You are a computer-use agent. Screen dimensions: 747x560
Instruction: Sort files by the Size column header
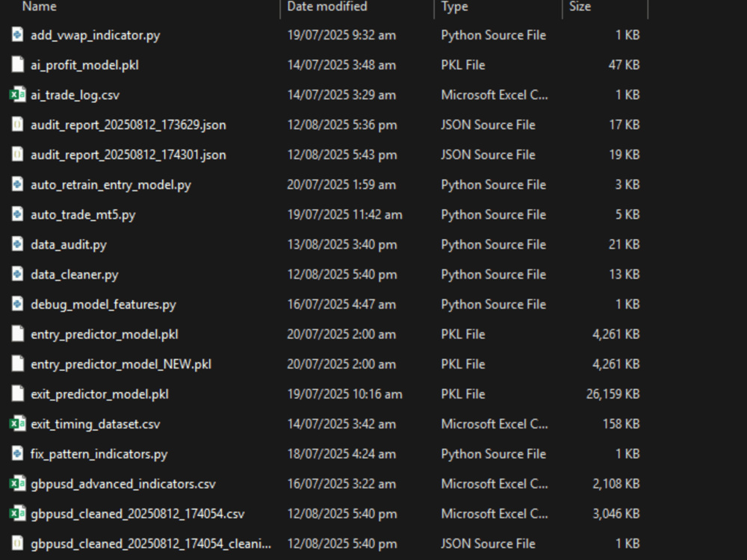(x=580, y=7)
